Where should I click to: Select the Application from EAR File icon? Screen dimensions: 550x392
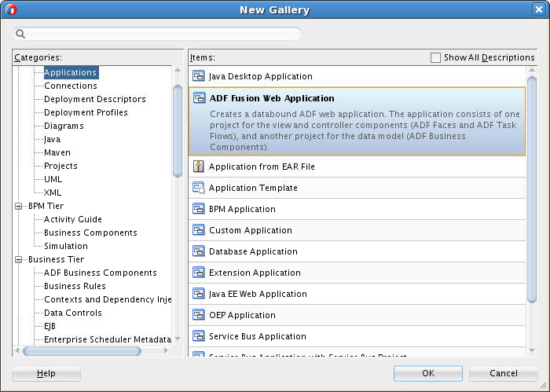(199, 167)
